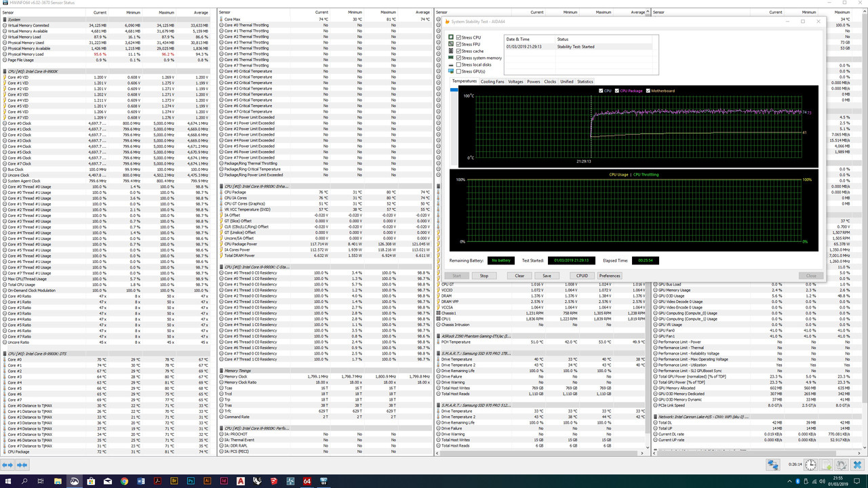Enable Stress local disks option

click(459, 64)
